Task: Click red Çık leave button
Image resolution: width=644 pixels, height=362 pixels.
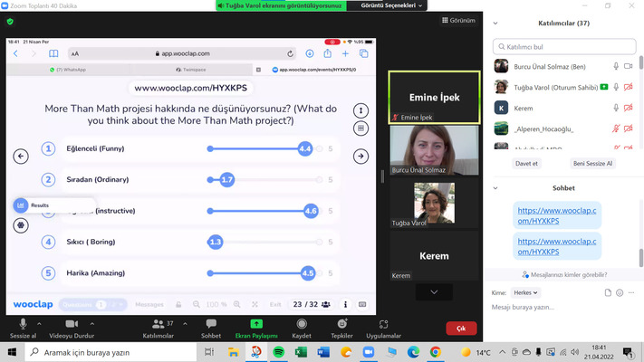Action: point(461,329)
